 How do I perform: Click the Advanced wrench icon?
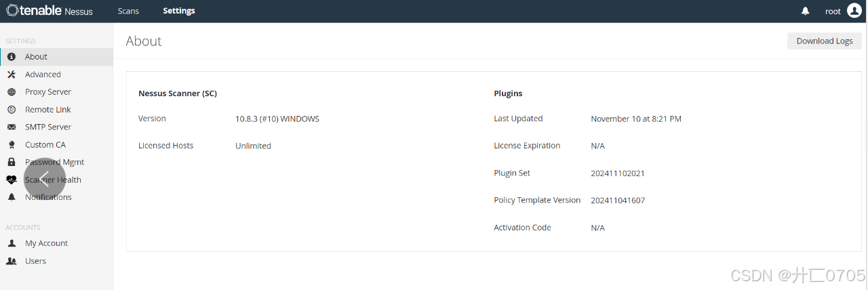[x=12, y=75]
